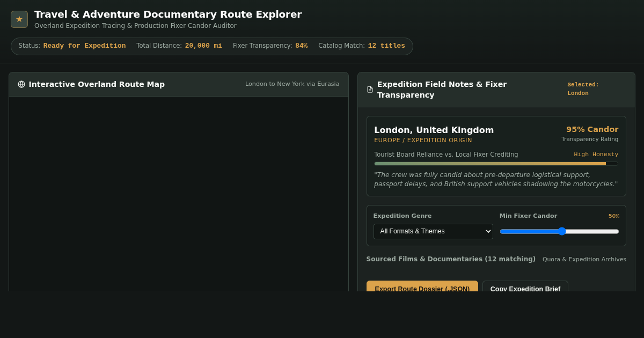Click the star logo icon in the header

click(19, 19)
